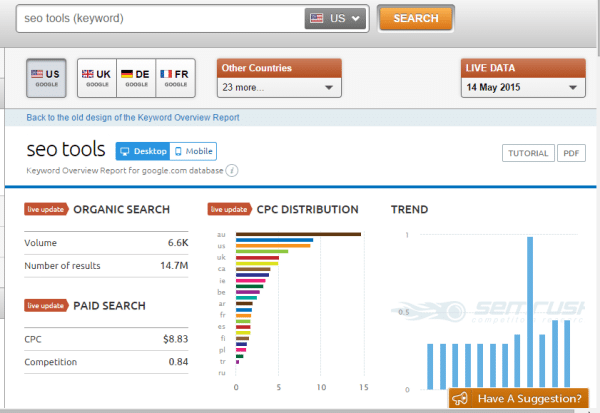Screen dimensions: 600x413
Task: Click the last bar in Trend chart
Action: click(567, 354)
